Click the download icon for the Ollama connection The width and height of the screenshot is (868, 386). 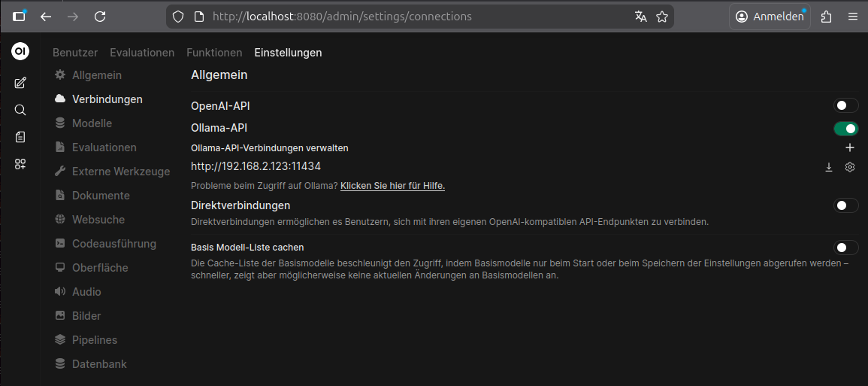pyautogui.click(x=829, y=167)
